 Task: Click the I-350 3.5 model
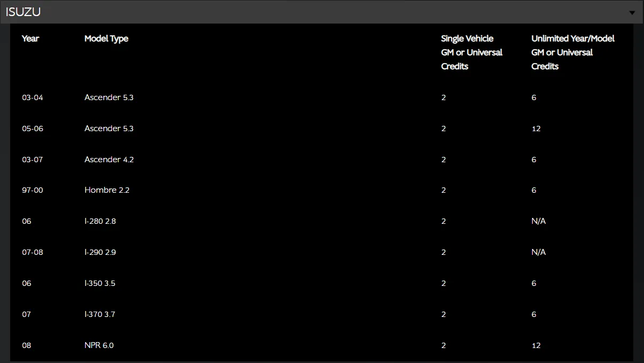click(100, 283)
